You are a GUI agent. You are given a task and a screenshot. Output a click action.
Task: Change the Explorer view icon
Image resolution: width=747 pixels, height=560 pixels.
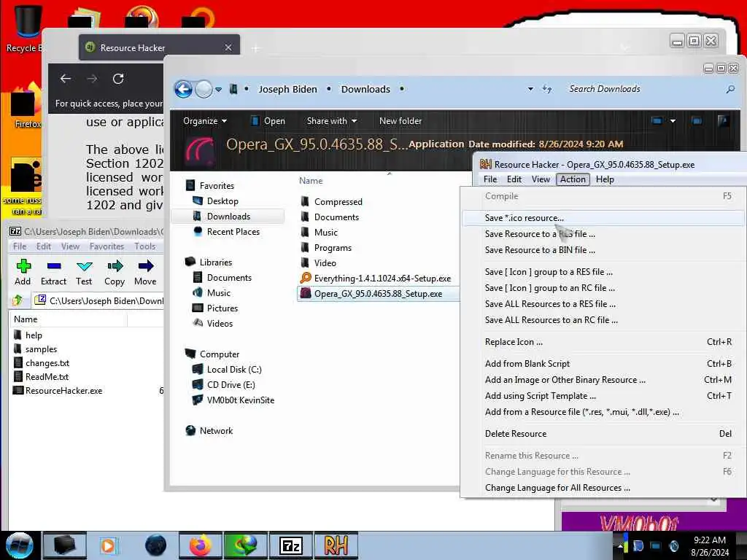(x=657, y=121)
